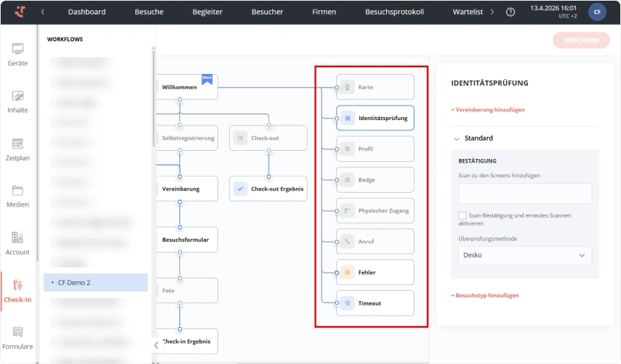Viewport: 621px width, 364px height.
Task: Open the Zeitplan sidebar section
Action: (18, 149)
